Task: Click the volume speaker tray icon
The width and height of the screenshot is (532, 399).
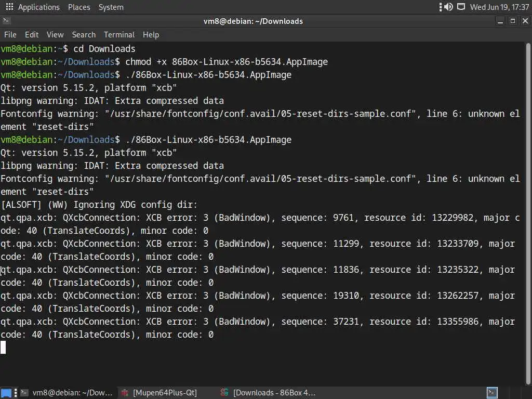Action: click(x=448, y=7)
